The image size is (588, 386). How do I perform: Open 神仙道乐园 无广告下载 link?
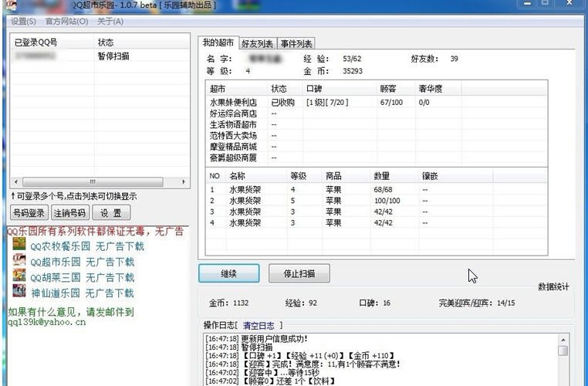pyautogui.click(x=82, y=293)
